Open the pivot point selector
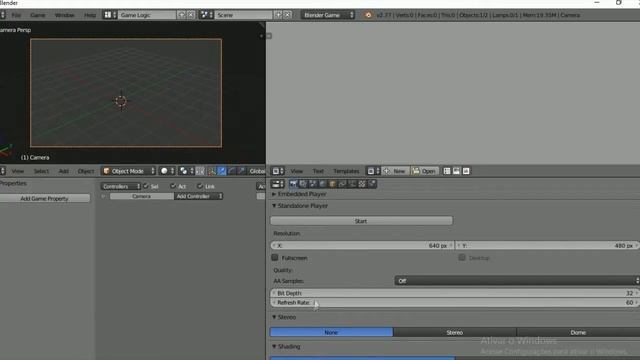Viewport: 640px width, 360px height. (186, 171)
